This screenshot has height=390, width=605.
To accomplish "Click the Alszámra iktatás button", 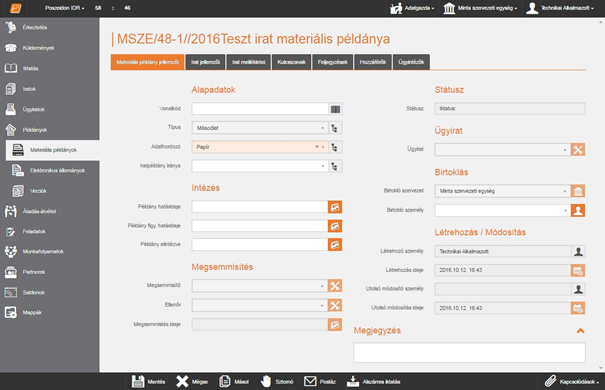I will coord(373,382).
